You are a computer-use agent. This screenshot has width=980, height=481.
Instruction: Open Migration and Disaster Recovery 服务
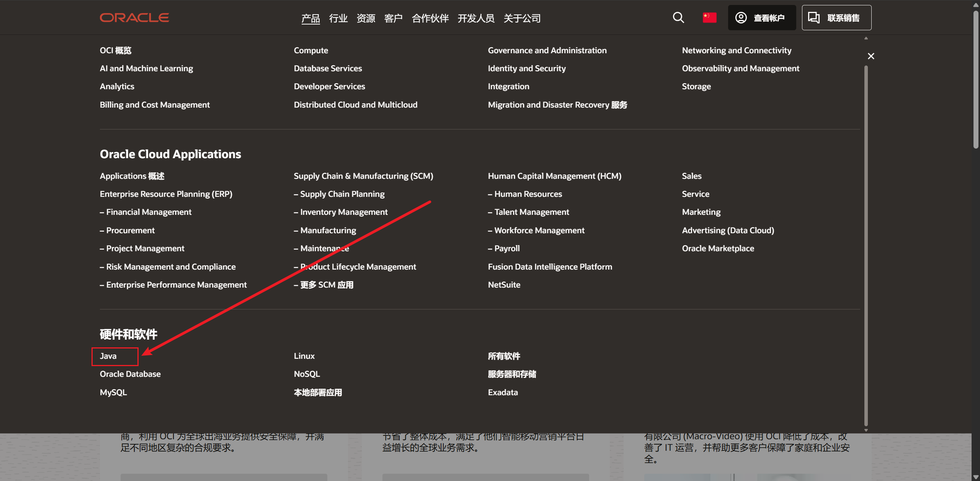pyautogui.click(x=558, y=105)
